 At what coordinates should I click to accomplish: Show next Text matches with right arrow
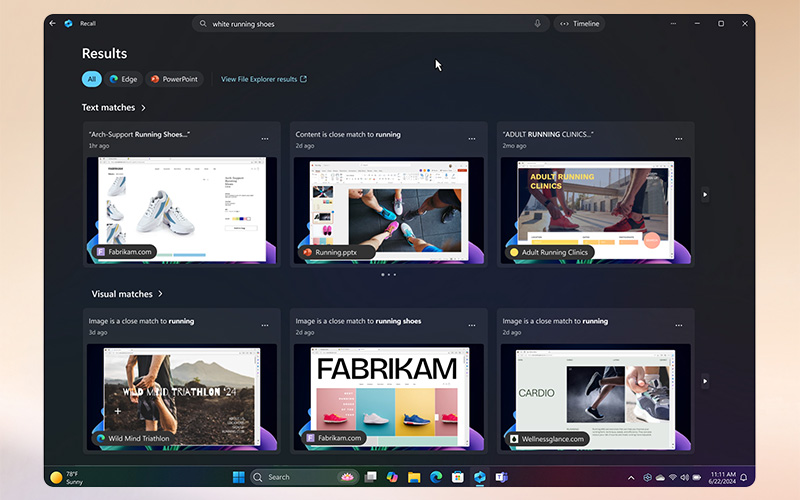tap(705, 194)
